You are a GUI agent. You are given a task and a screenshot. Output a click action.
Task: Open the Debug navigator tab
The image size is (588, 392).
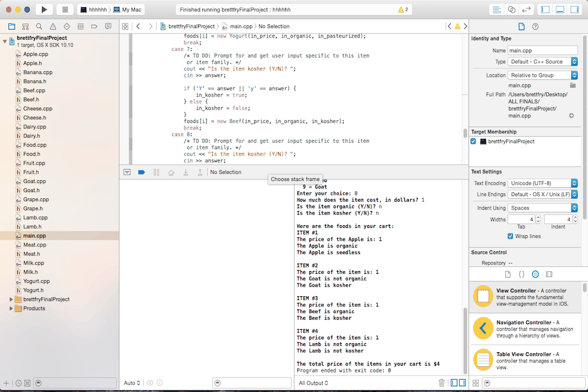coord(80,26)
